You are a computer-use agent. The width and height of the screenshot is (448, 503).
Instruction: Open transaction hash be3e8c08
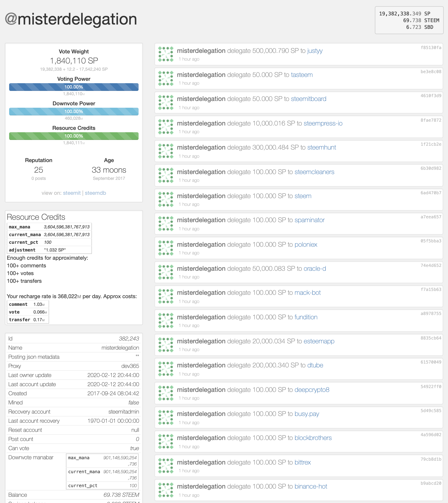coord(431,72)
